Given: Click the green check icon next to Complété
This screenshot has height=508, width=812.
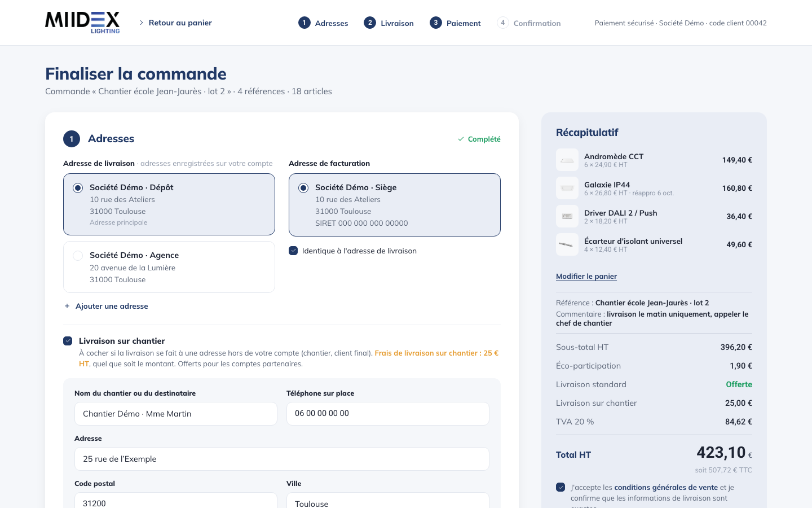Looking at the screenshot, I should 461,139.
